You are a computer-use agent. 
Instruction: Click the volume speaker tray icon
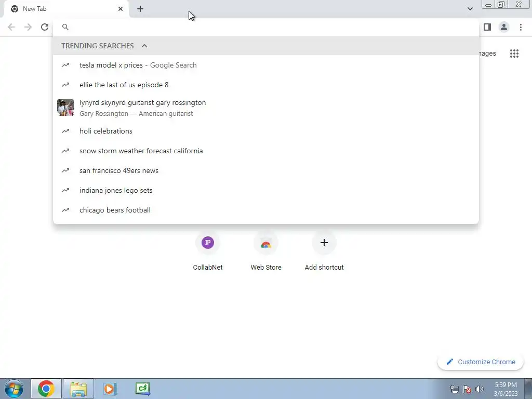[480, 389]
